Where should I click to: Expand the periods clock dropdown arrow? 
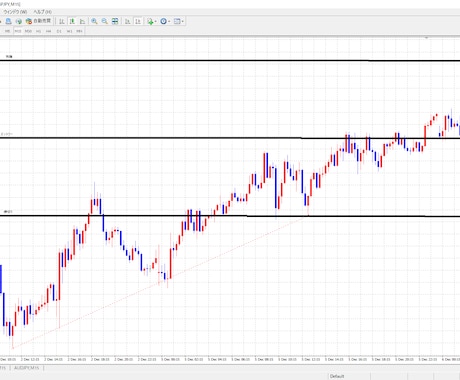169,22
